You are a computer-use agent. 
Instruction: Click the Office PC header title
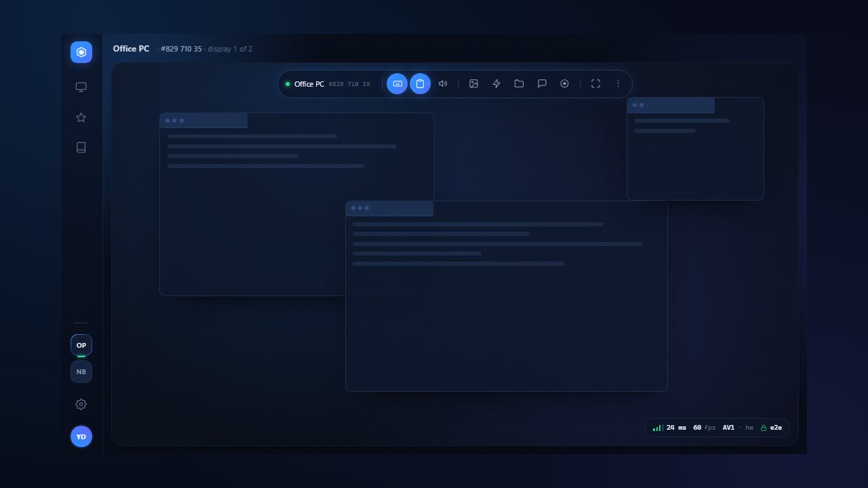pos(131,49)
